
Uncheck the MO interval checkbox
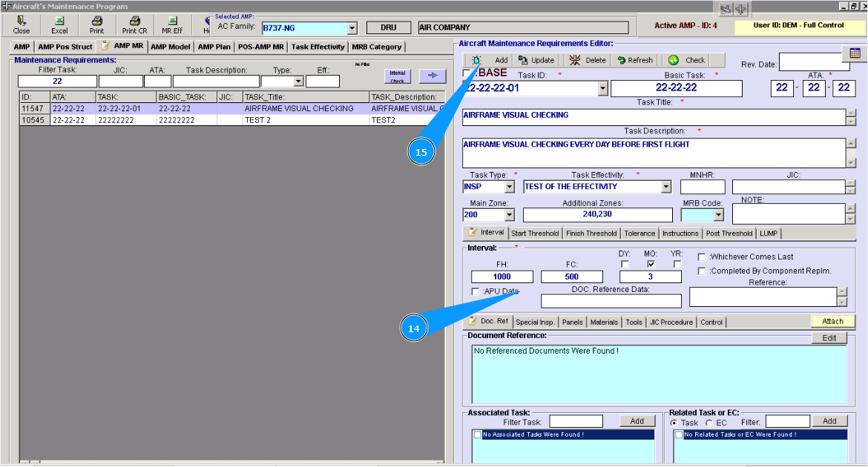click(651, 265)
